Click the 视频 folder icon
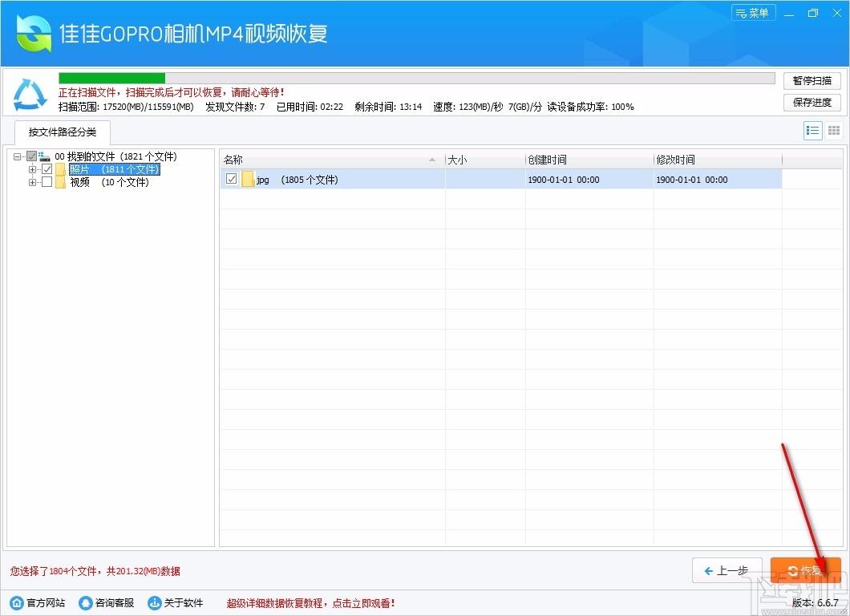Viewport: 850px width, 616px height. [x=60, y=182]
